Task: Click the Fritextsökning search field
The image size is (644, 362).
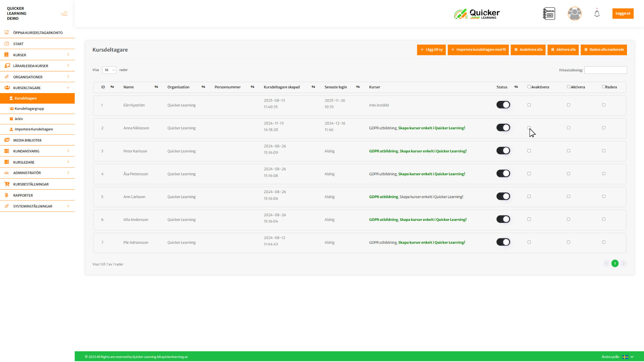Action: click(605, 70)
